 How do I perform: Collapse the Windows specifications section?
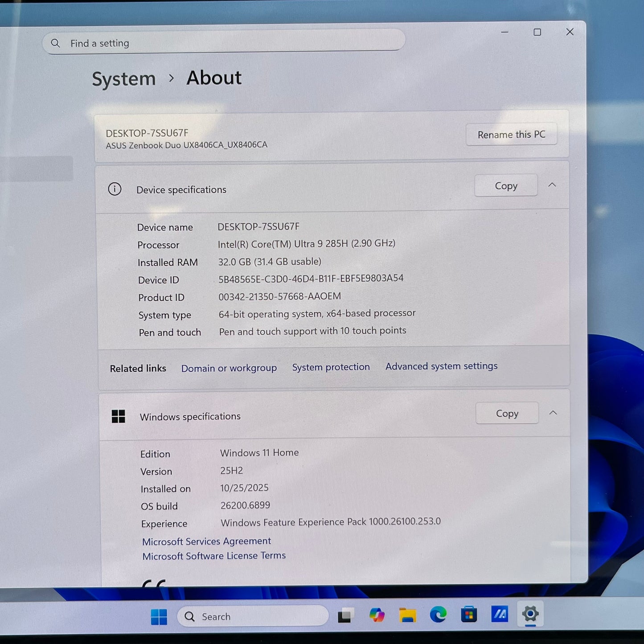[x=554, y=413]
